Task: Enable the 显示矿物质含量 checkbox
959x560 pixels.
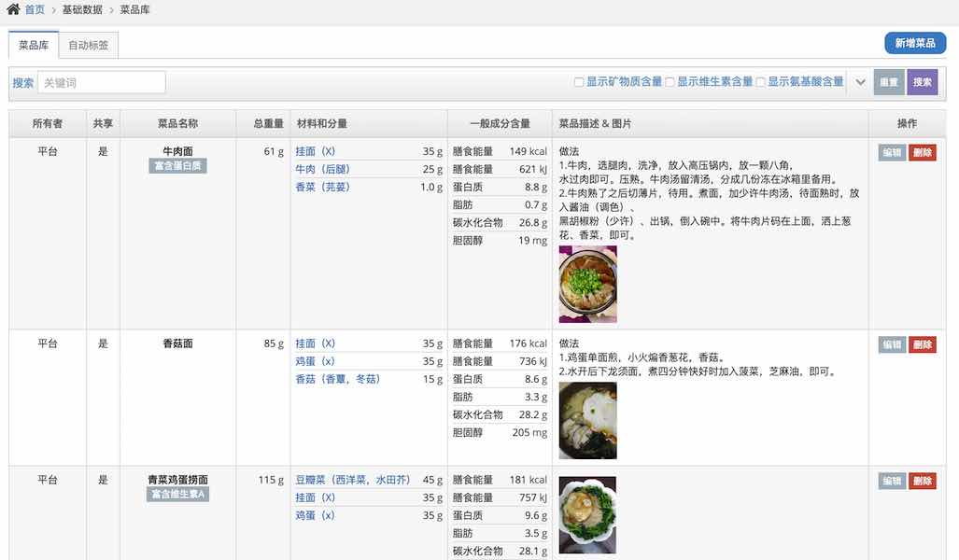Action: point(578,82)
